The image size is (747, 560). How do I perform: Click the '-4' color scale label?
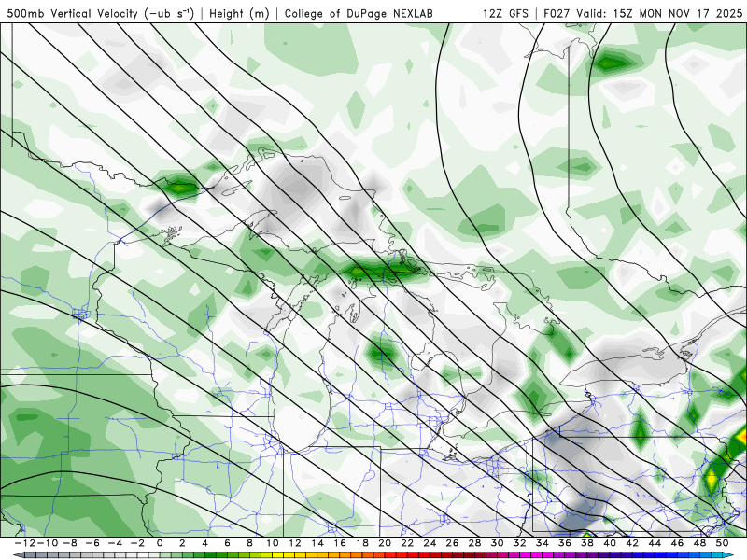[115, 543]
